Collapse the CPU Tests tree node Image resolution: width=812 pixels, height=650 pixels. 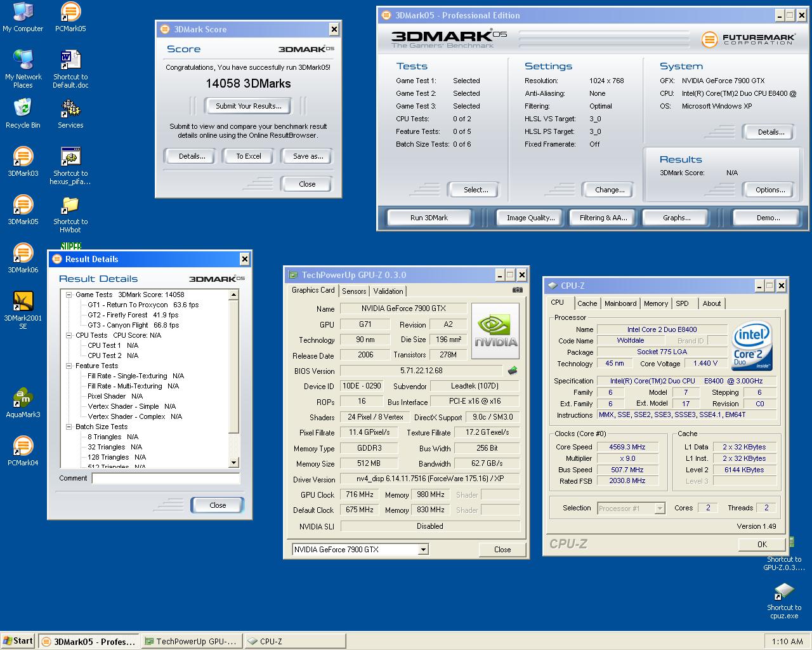click(x=69, y=335)
